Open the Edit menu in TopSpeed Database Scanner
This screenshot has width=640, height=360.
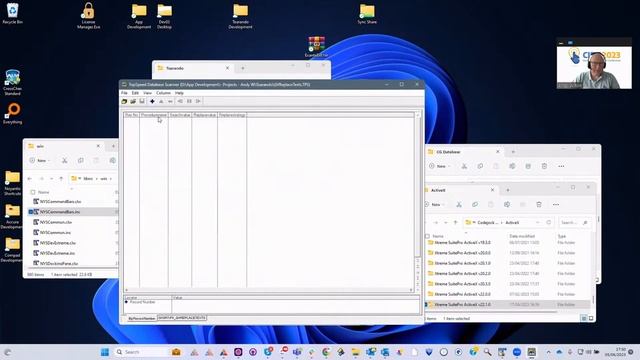(x=135, y=93)
